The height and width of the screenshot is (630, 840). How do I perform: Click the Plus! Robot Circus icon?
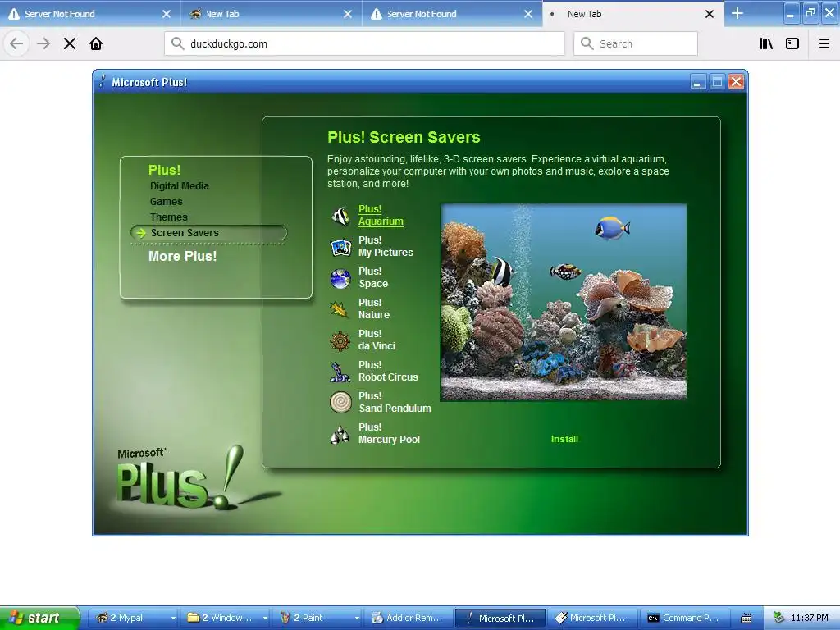click(x=340, y=372)
